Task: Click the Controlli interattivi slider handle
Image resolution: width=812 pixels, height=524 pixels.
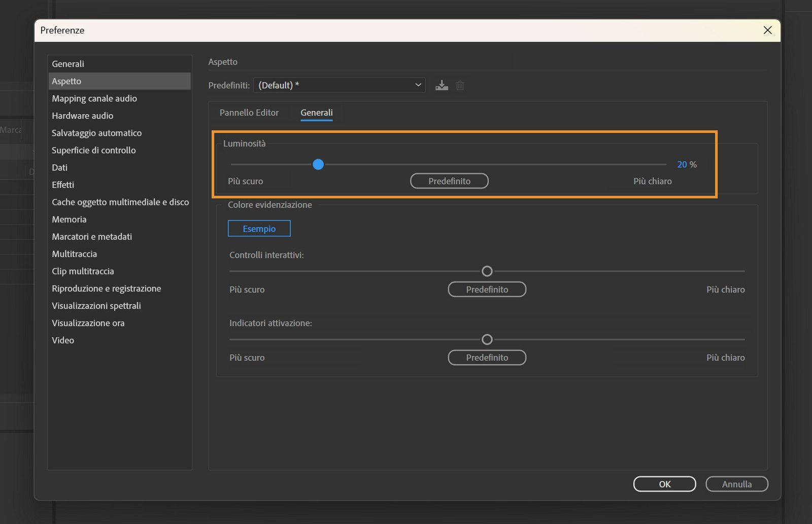Action: (x=487, y=271)
